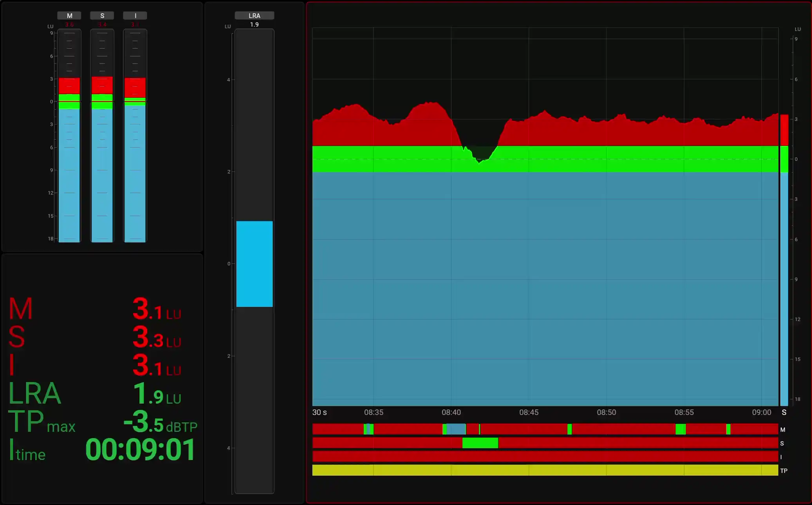Click the M momentary meter header label
The height and width of the screenshot is (505, 812).
tap(69, 16)
